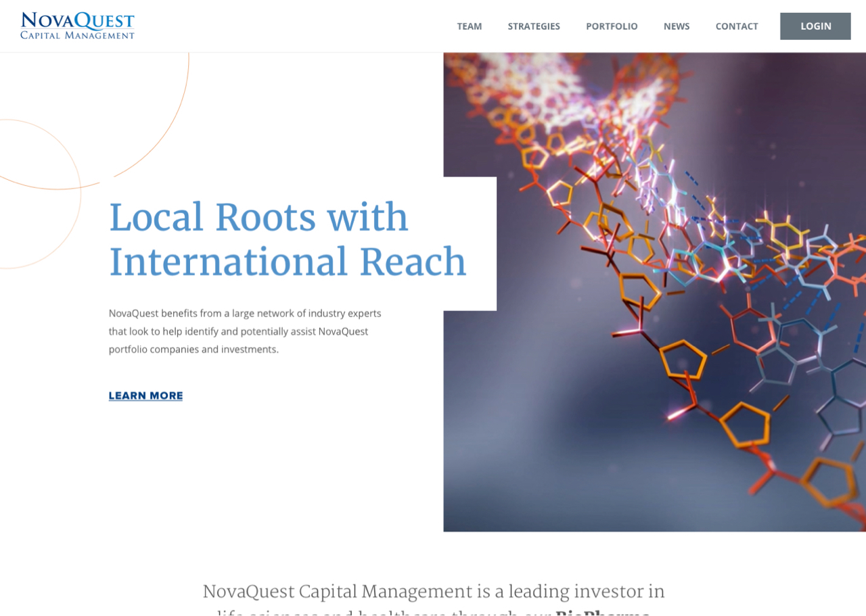This screenshot has width=866, height=616.
Task: Open the Strategies menu item
Action: pos(534,26)
